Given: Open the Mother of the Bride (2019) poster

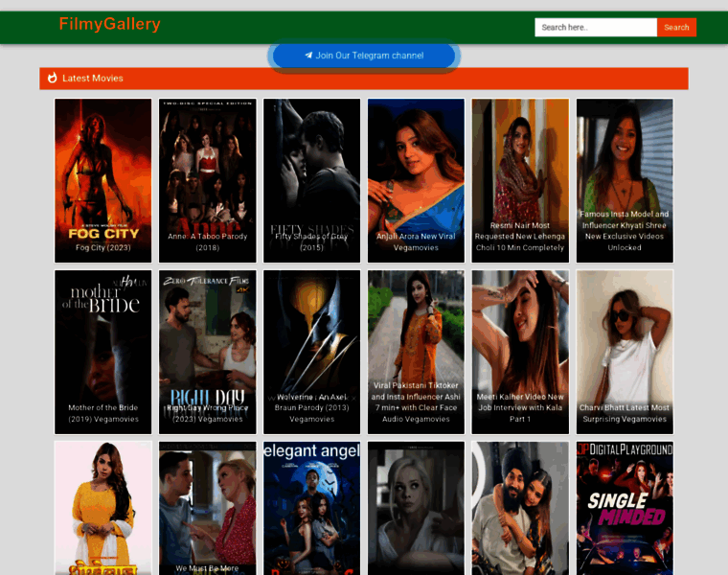Looking at the screenshot, I should click(103, 352).
